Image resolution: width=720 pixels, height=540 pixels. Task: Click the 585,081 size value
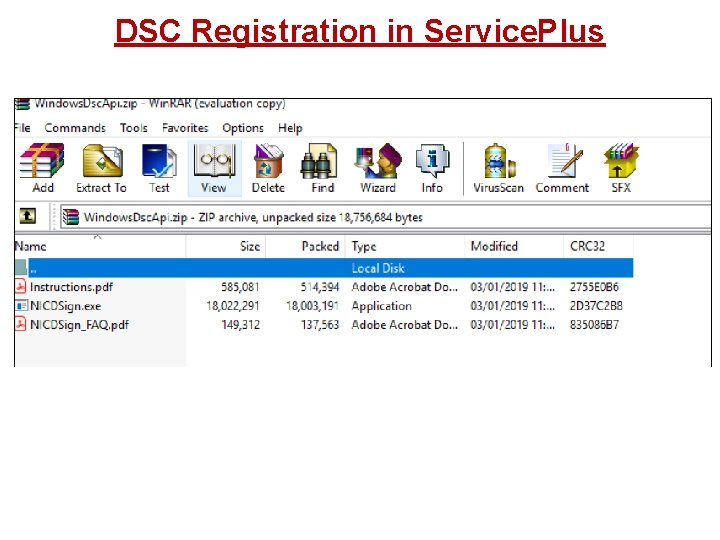click(240, 287)
